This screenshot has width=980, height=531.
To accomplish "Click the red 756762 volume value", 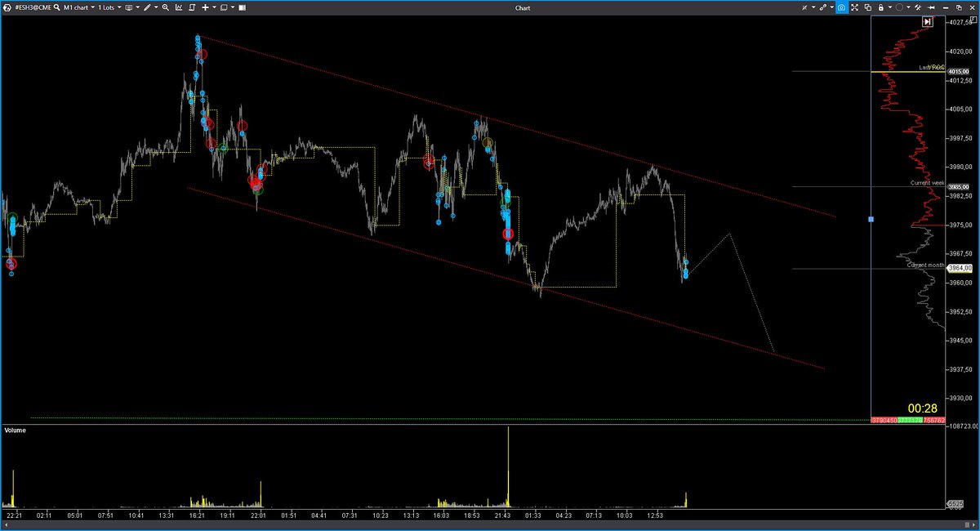I will tap(934, 420).
